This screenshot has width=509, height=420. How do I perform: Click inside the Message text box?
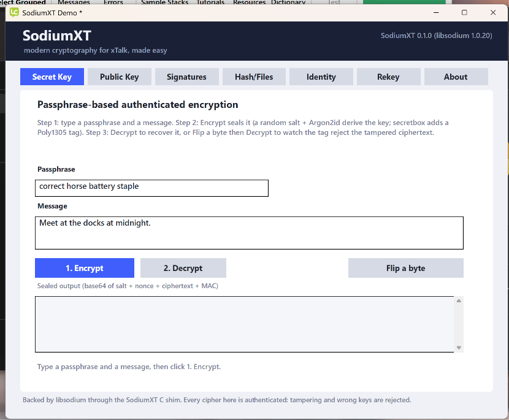click(x=249, y=233)
